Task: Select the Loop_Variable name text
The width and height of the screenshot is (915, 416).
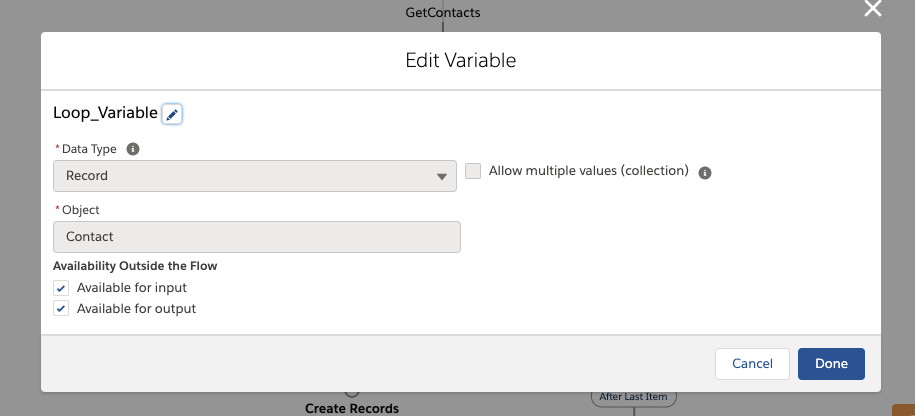Action: (x=105, y=113)
